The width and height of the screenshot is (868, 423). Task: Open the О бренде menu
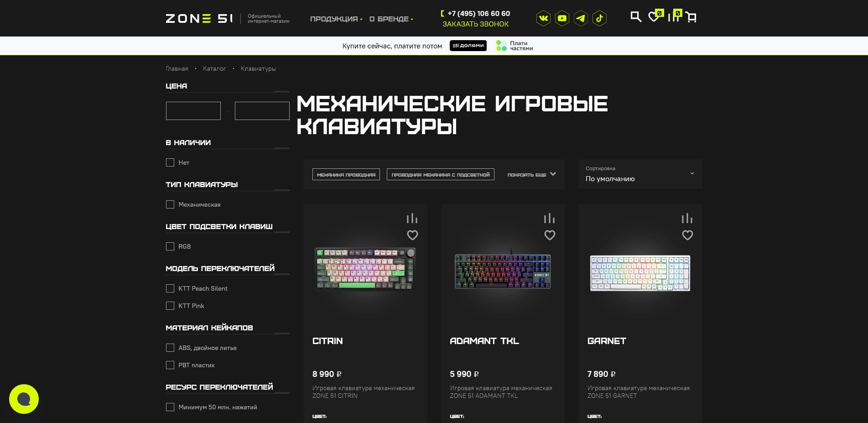(391, 19)
